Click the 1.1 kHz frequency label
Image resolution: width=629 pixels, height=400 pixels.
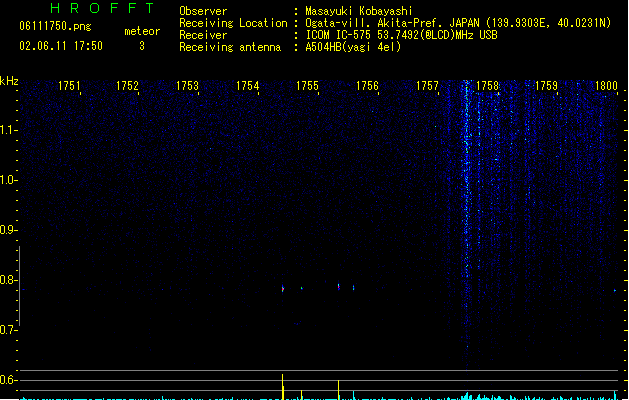(x=8, y=130)
